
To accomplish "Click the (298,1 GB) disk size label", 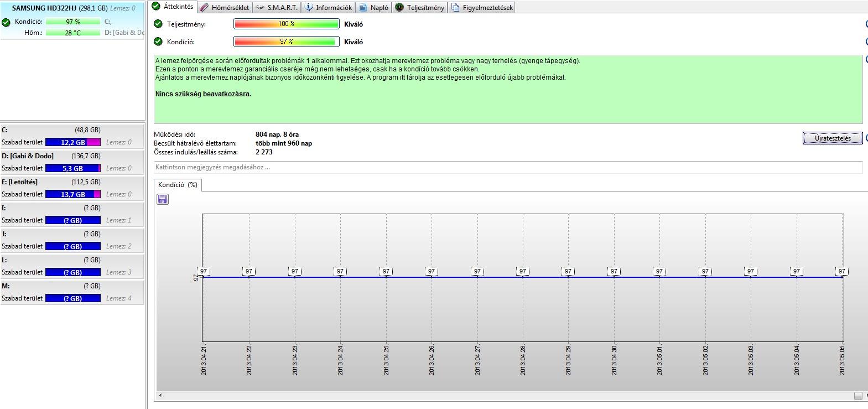I will click(93, 8).
